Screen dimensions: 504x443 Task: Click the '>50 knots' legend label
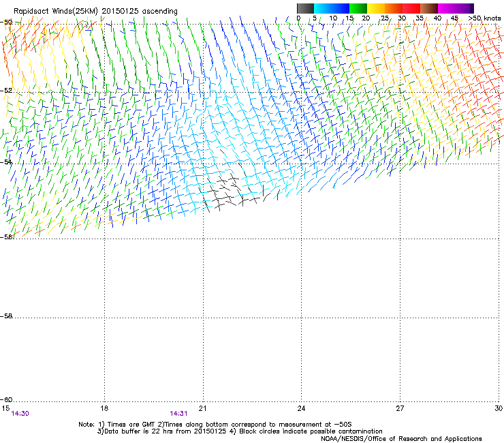(x=484, y=18)
